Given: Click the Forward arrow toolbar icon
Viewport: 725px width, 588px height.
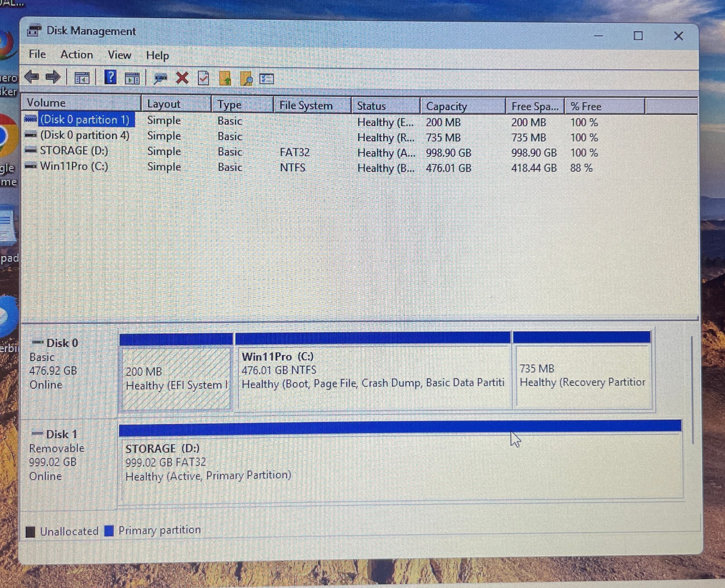Looking at the screenshot, I should (x=53, y=77).
